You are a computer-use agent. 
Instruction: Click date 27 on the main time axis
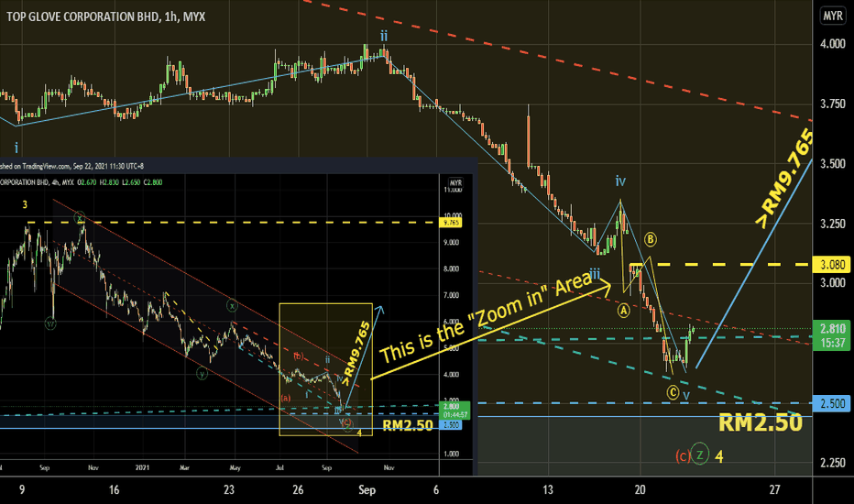[774, 490]
